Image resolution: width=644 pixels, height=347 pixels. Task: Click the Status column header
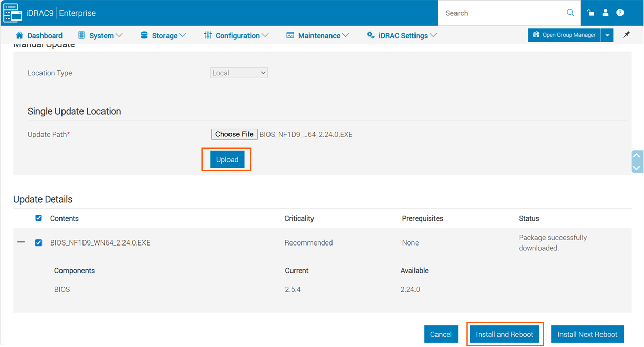click(x=529, y=218)
